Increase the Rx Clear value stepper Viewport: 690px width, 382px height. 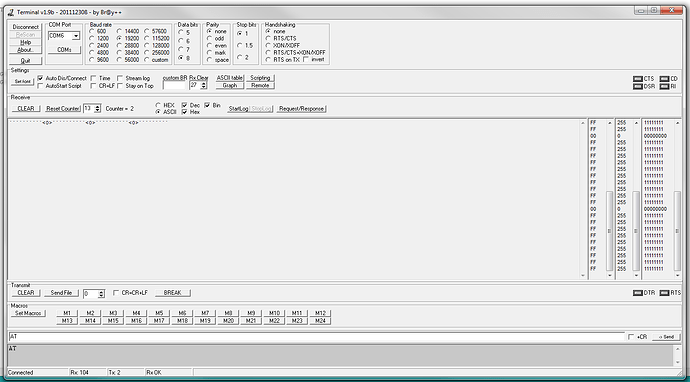203,84
